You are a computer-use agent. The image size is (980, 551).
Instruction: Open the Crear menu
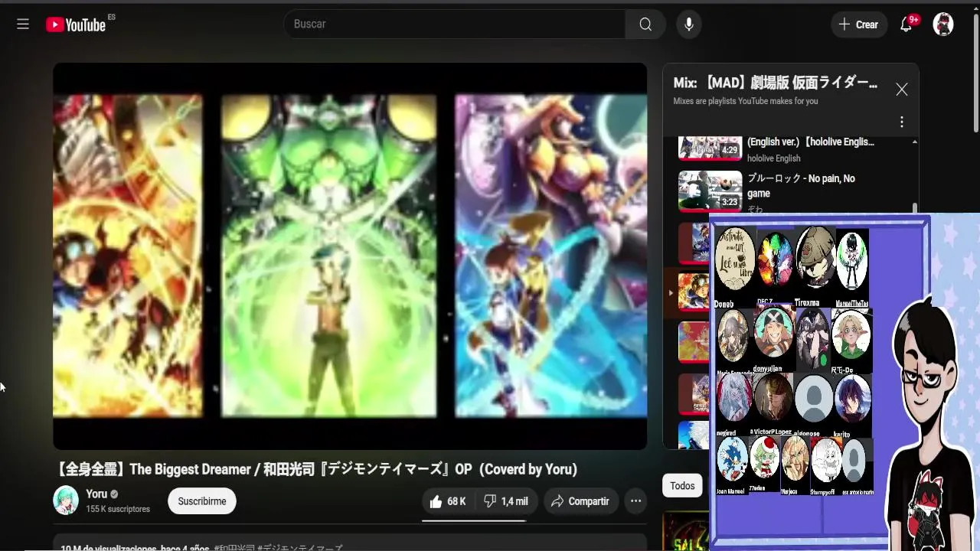859,24
